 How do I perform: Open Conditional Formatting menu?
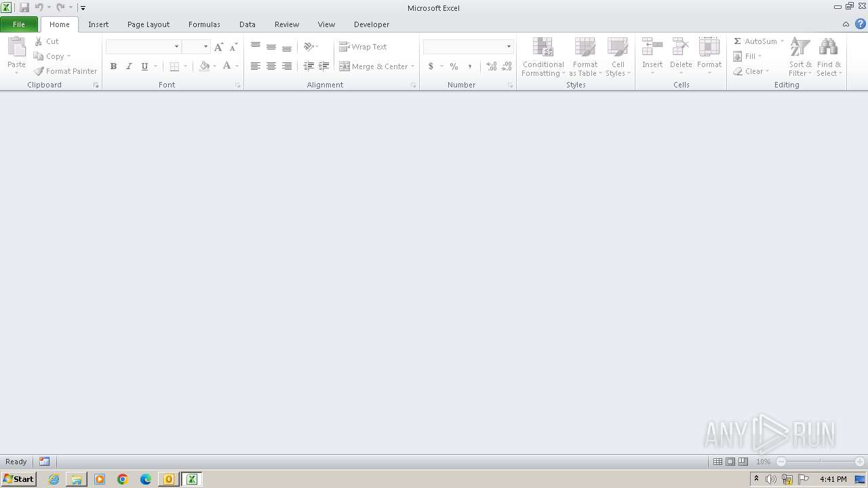tap(543, 58)
